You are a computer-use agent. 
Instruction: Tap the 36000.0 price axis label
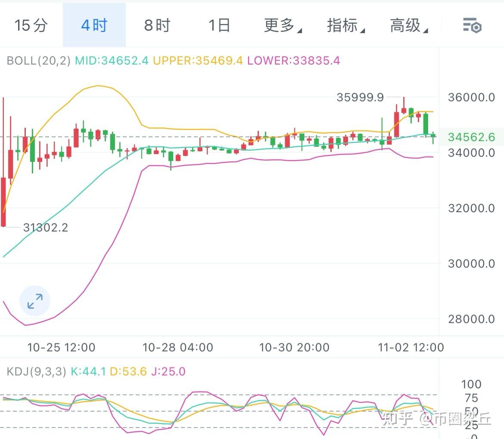click(471, 97)
